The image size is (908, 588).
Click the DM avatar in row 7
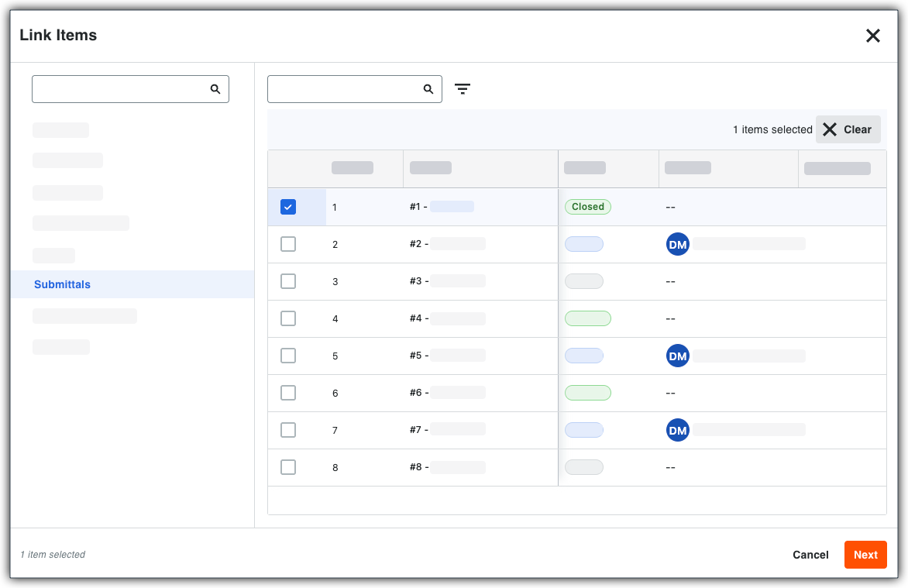pos(678,431)
